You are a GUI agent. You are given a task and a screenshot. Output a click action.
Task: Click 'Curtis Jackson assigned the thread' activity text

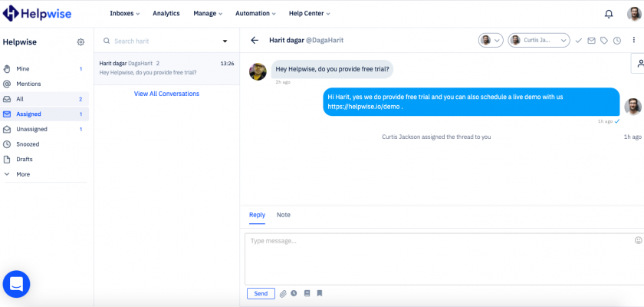click(x=436, y=137)
